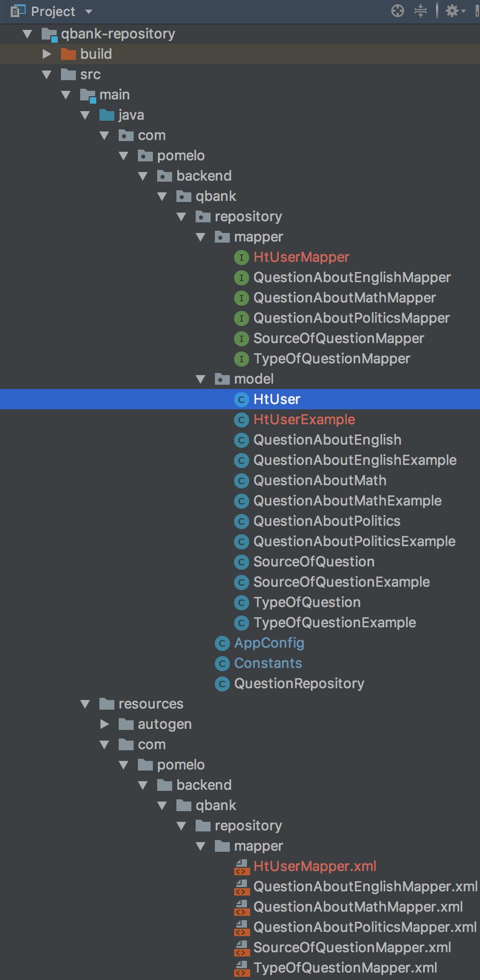
Task: Select QuestionAboutMathMapper interface
Action: (x=344, y=298)
